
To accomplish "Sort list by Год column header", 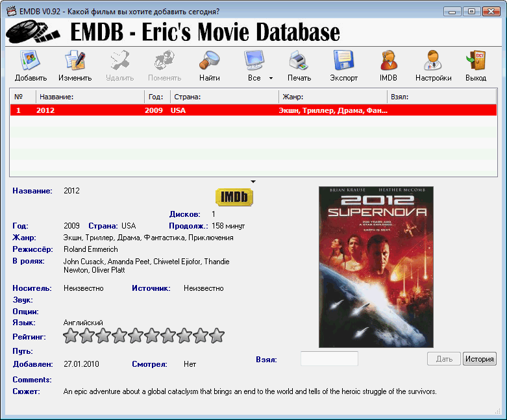I will 157,97.
